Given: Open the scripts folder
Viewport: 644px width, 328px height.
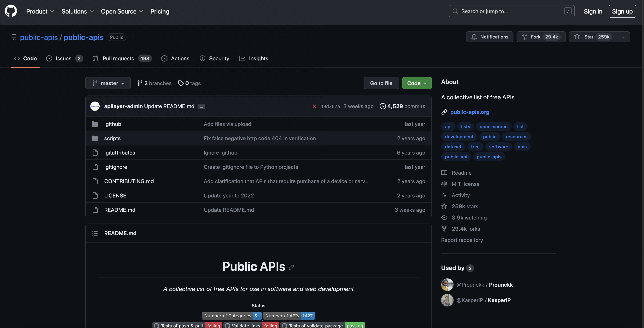Looking at the screenshot, I should [112, 138].
